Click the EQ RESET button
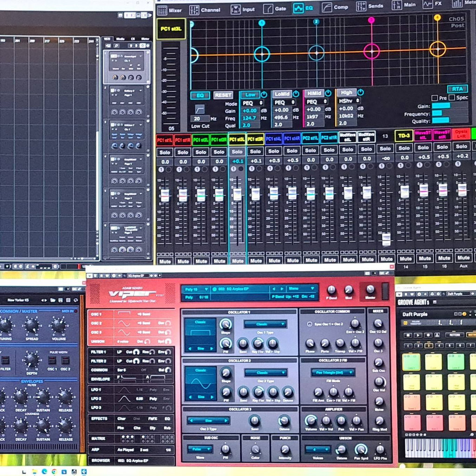 [223, 95]
